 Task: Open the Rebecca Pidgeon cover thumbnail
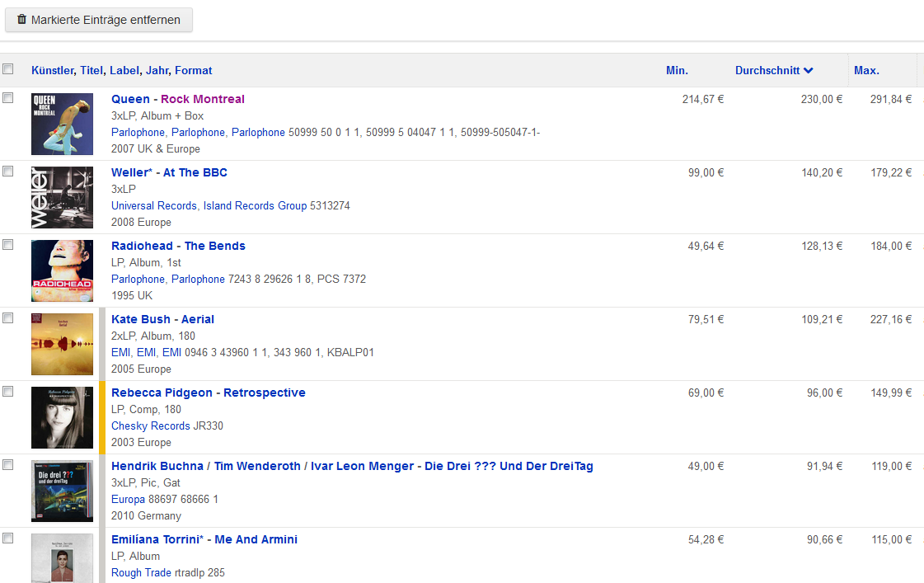coord(62,417)
